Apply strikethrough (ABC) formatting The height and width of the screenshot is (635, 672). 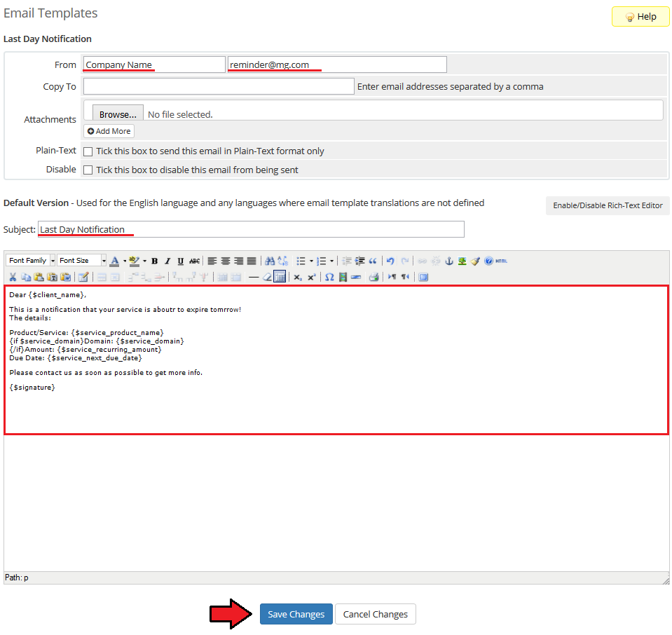194,261
